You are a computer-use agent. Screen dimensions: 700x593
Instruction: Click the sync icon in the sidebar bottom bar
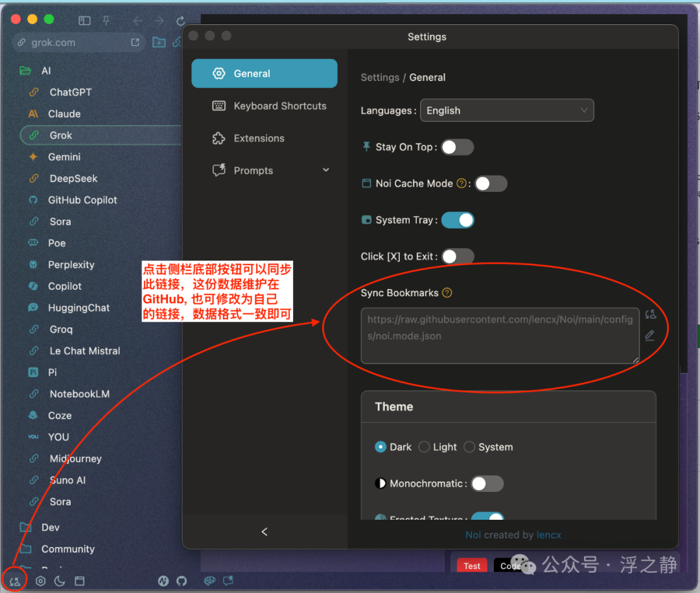tap(15, 581)
